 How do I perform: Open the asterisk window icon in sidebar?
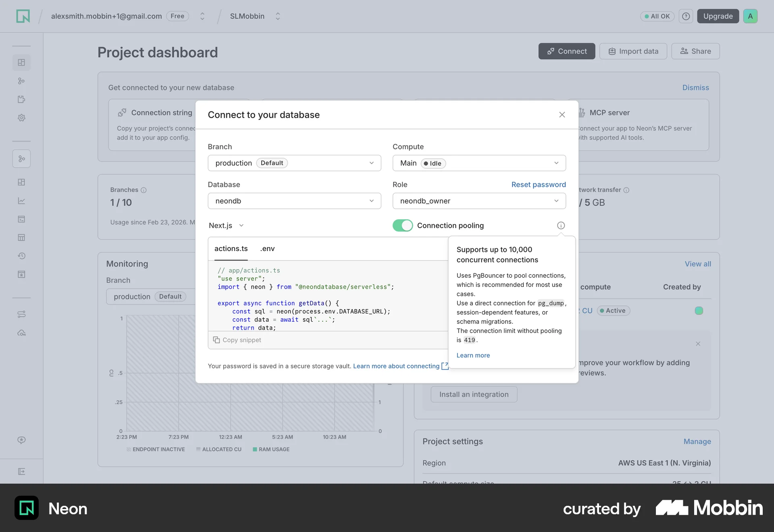pos(21,274)
